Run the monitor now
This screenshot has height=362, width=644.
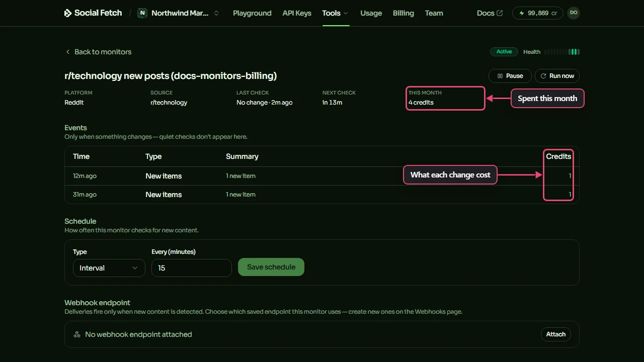pyautogui.click(x=557, y=76)
